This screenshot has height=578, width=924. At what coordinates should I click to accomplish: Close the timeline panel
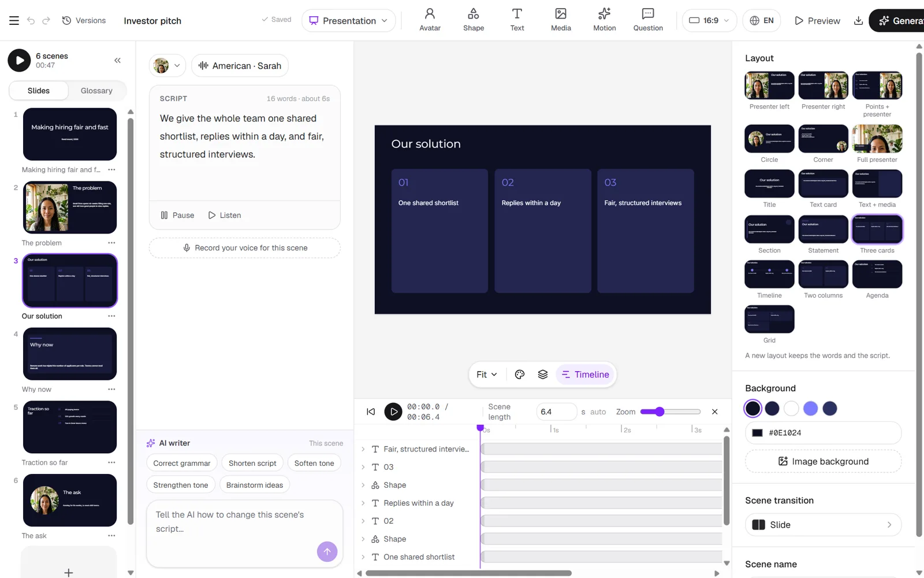[715, 412]
